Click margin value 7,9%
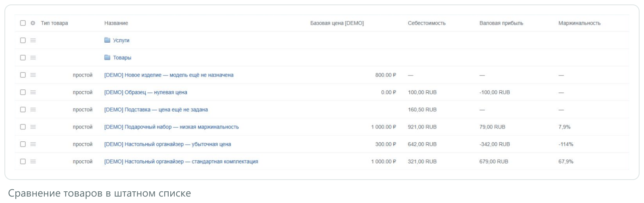This screenshot has width=644, height=203. (x=564, y=127)
